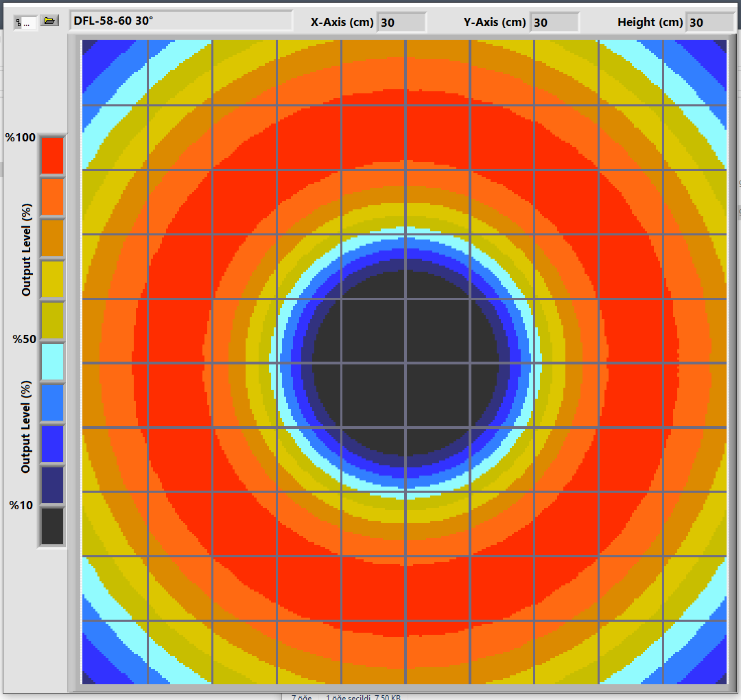Select the Height (cm) value field
741x700 pixels.
pos(709,23)
